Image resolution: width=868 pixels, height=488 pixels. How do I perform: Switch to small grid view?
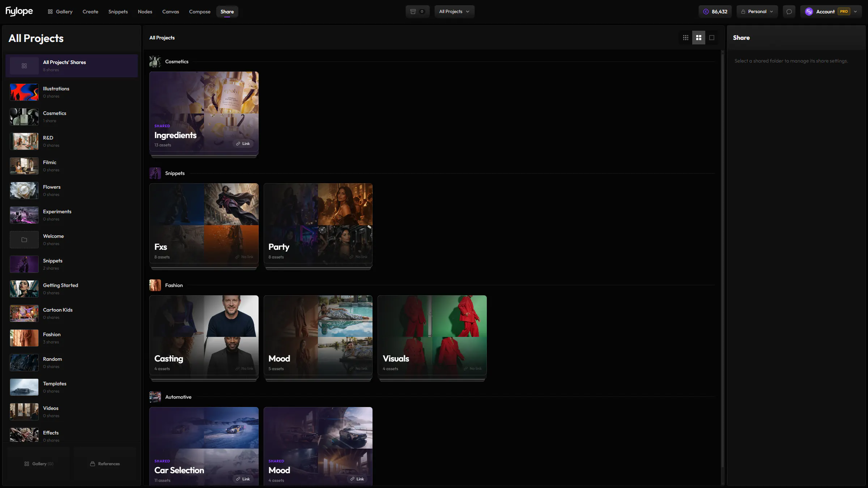coord(685,38)
